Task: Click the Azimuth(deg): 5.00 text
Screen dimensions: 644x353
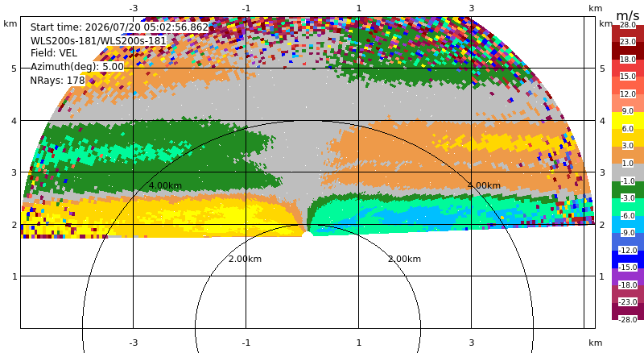Action: click(x=76, y=66)
